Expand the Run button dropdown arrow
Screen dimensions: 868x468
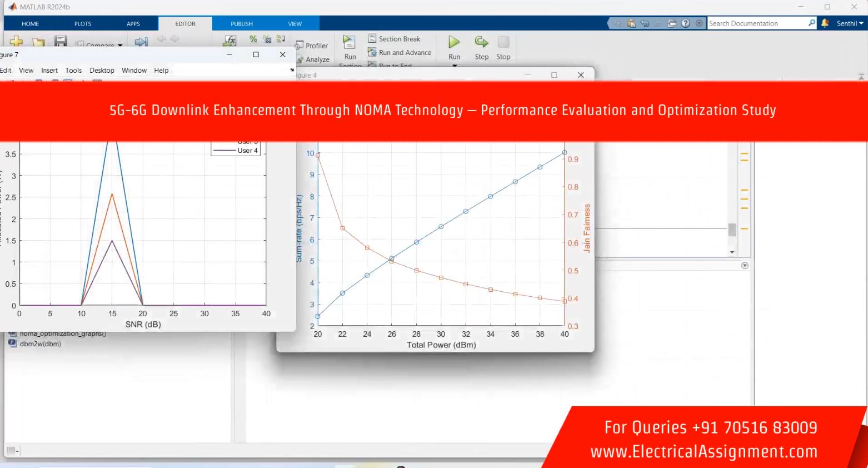(x=454, y=66)
